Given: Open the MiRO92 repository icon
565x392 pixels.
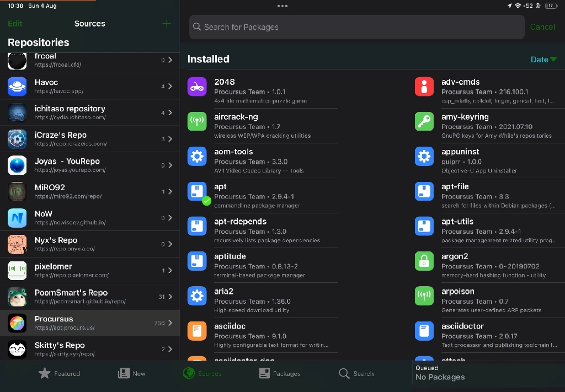Looking at the screenshot, I should (17, 191).
